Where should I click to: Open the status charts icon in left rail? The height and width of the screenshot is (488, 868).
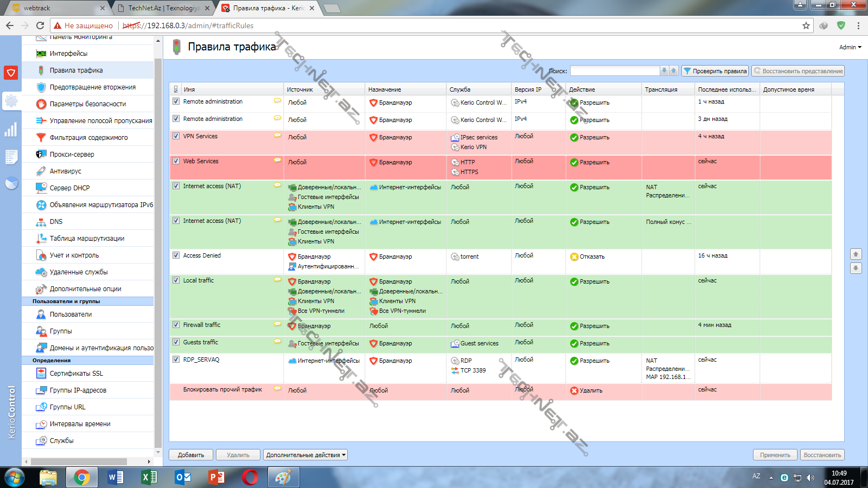[x=11, y=130]
